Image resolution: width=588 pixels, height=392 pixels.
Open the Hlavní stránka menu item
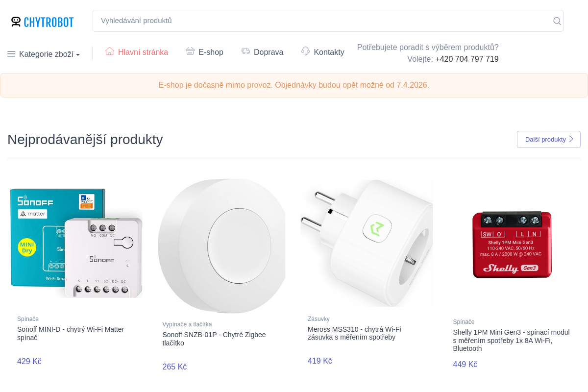coord(143,52)
